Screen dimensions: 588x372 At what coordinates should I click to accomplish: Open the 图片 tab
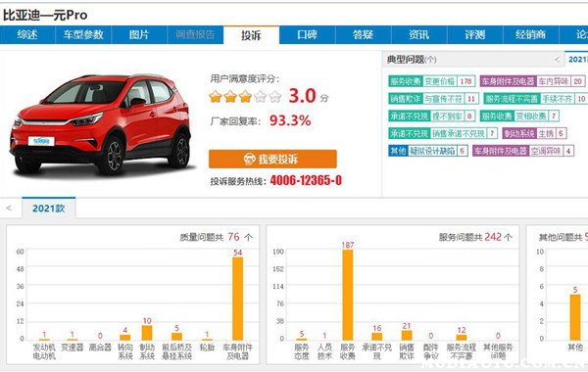tap(139, 35)
